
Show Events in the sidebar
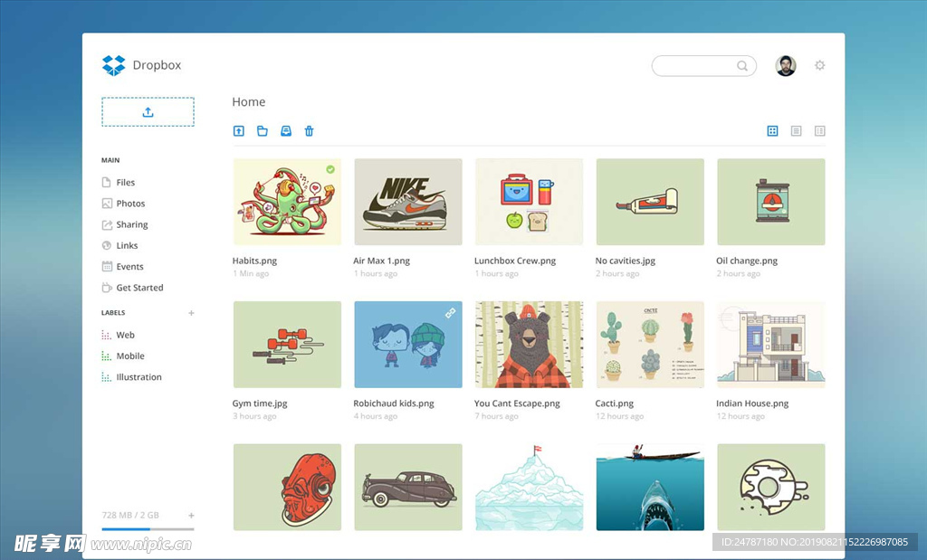click(122, 267)
